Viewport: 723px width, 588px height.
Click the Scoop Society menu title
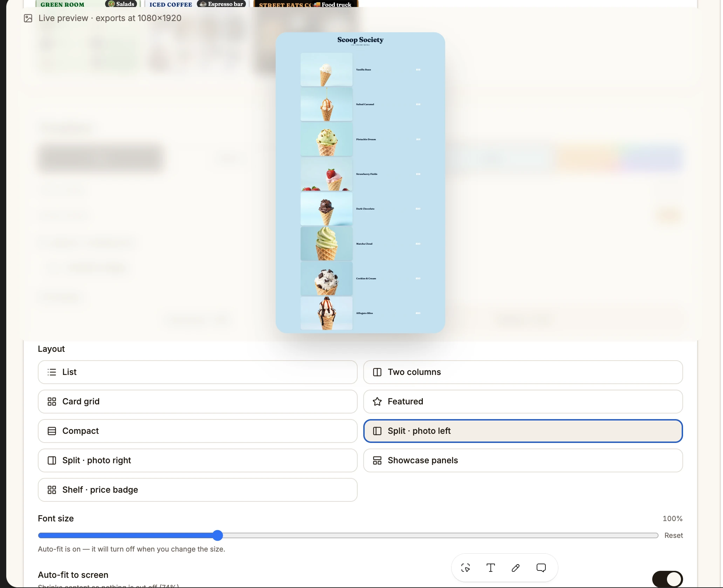tap(360, 40)
